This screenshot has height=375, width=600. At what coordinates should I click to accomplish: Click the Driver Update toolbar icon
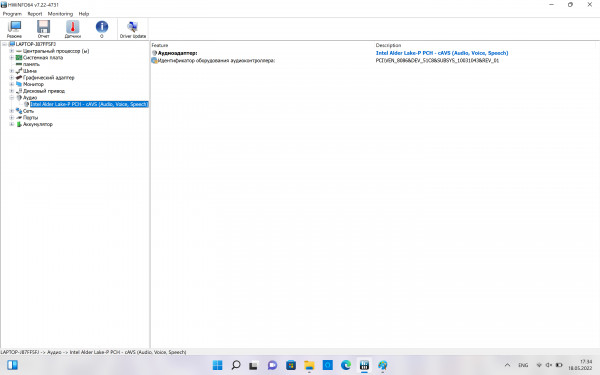[x=133, y=29]
